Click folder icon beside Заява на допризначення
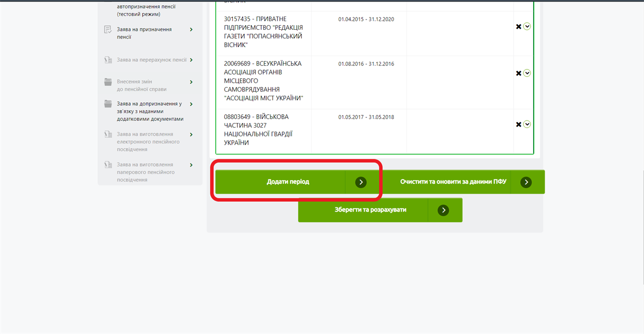 point(108,103)
